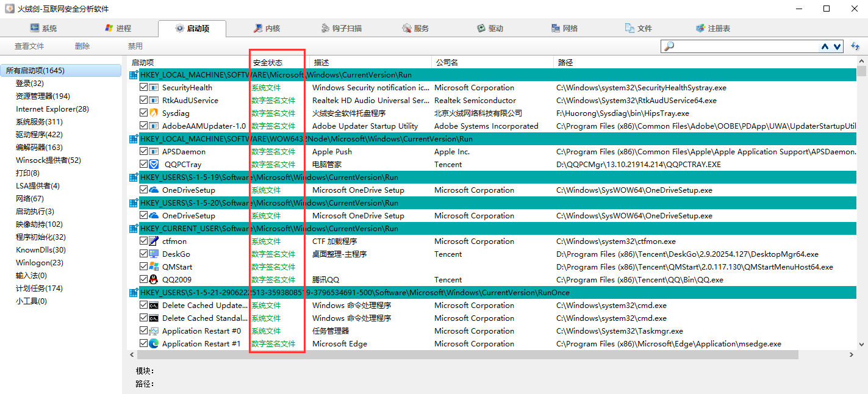868x394 pixels.
Task: Click the 删除 button
Action: (x=82, y=46)
